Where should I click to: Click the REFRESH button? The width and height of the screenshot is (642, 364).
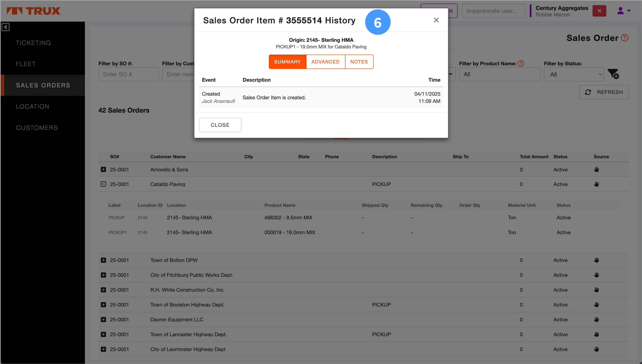[604, 92]
